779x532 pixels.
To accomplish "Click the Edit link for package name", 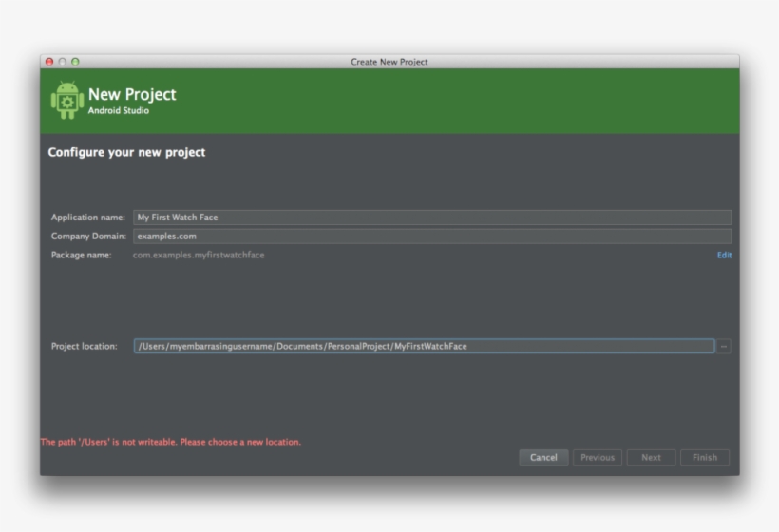I will (x=724, y=256).
